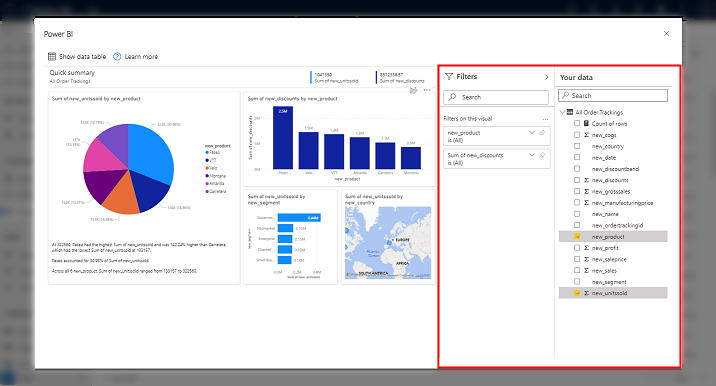This screenshot has height=386, width=716.
Task: Click the Europe bubble on the map
Action: pyautogui.click(x=390, y=242)
